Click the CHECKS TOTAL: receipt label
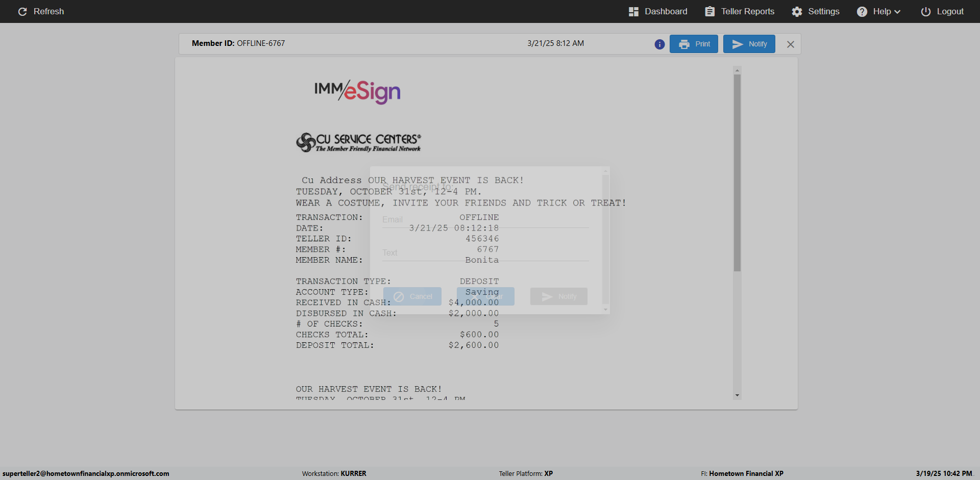This screenshot has width=980, height=480. click(x=332, y=335)
